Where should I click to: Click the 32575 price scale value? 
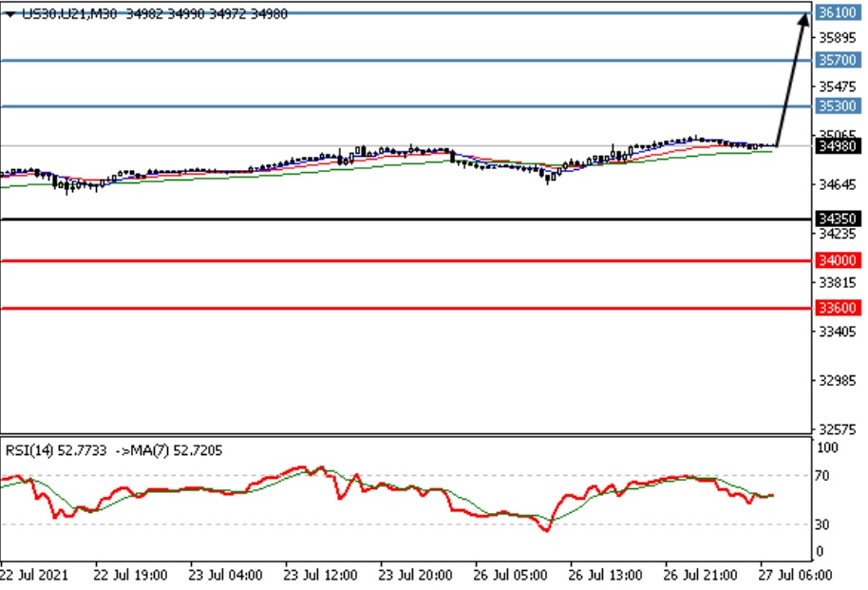point(837,429)
